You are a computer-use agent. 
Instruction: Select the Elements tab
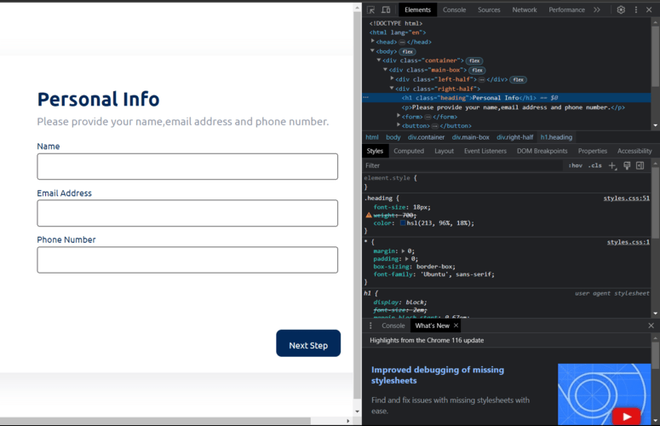tap(418, 10)
